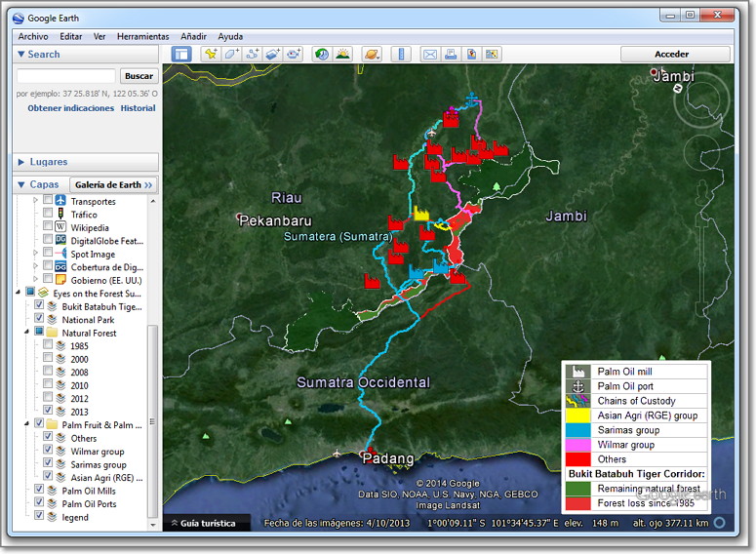Click the search text input field
Image resolution: width=756 pixels, height=554 pixels.
pos(66,76)
